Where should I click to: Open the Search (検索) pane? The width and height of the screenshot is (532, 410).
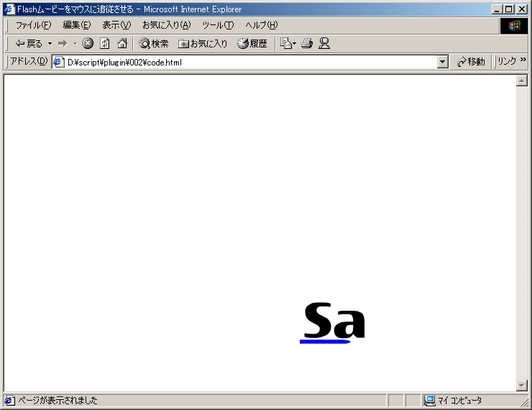coord(154,43)
